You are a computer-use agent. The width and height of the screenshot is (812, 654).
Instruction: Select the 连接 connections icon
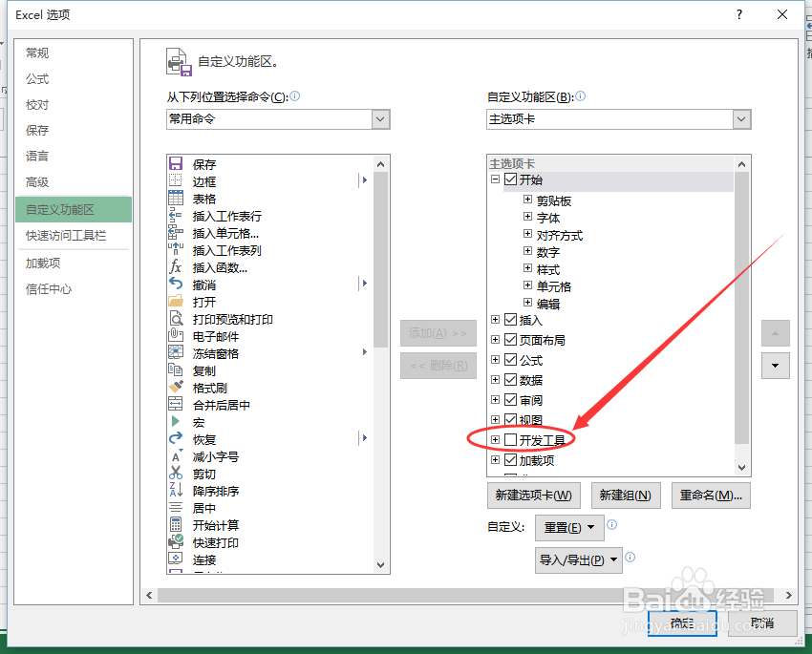coord(176,559)
